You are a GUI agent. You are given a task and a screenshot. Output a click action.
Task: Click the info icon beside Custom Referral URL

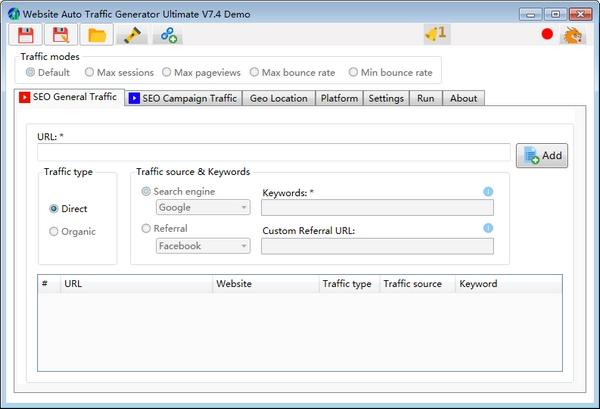pos(488,228)
